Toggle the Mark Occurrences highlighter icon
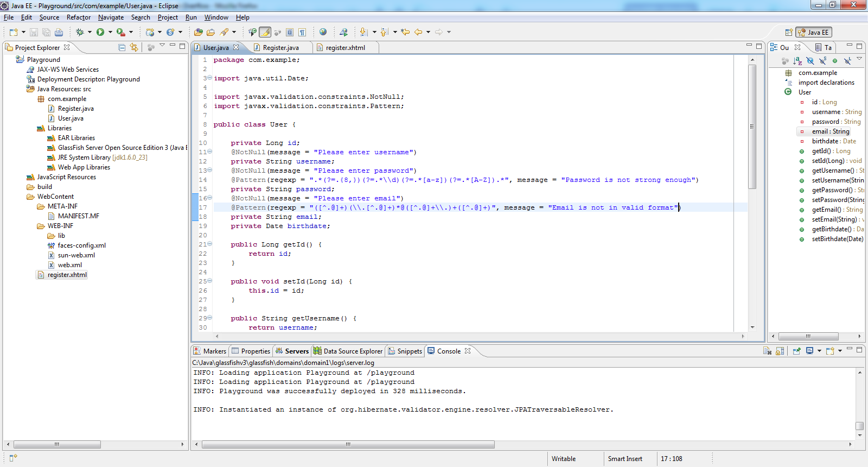The width and height of the screenshot is (868, 467). [x=265, y=32]
